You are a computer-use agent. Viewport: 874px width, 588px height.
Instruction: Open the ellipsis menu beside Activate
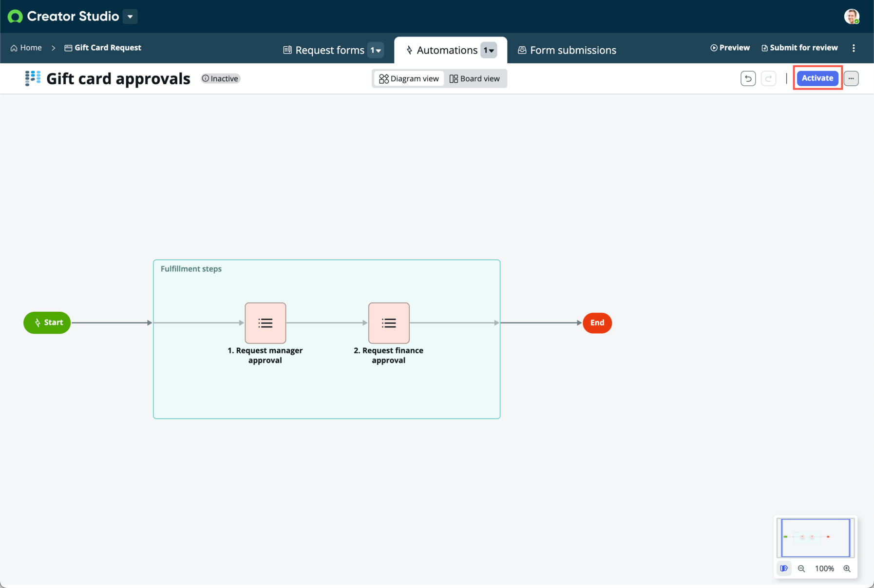pos(851,78)
